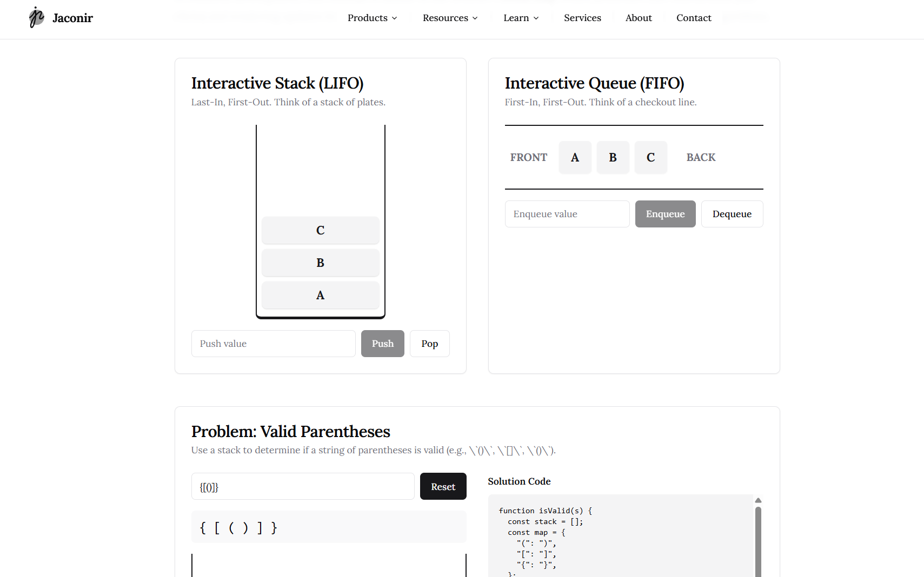Open the About page

[x=639, y=18]
